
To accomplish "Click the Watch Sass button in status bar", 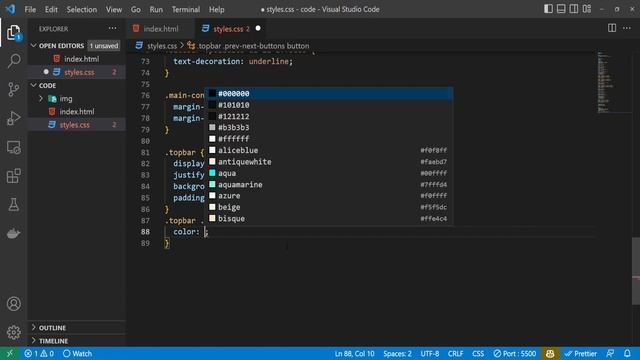I will coord(77,353).
